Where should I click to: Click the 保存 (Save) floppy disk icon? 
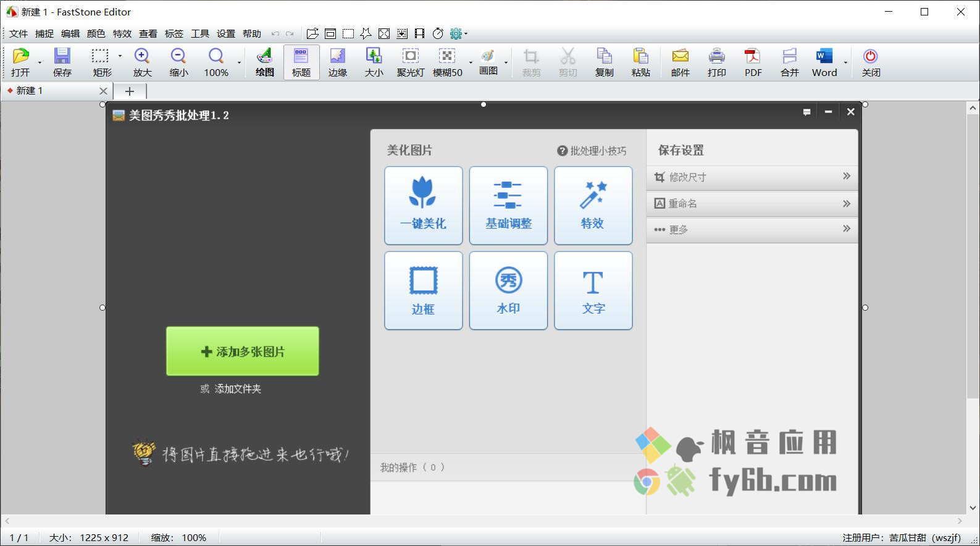62,62
